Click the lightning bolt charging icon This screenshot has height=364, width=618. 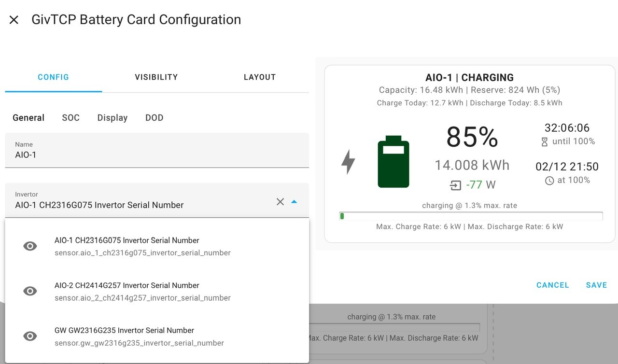(x=348, y=162)
